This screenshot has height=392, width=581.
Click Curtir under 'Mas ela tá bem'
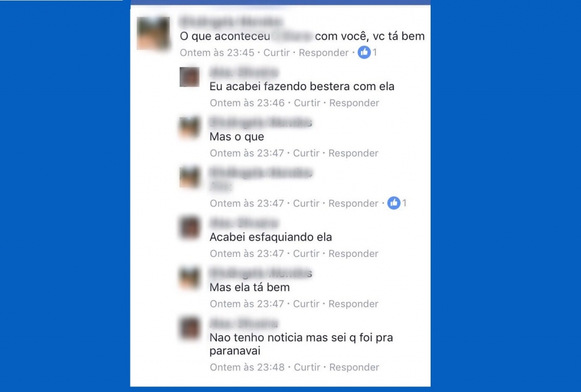(306, 304)
